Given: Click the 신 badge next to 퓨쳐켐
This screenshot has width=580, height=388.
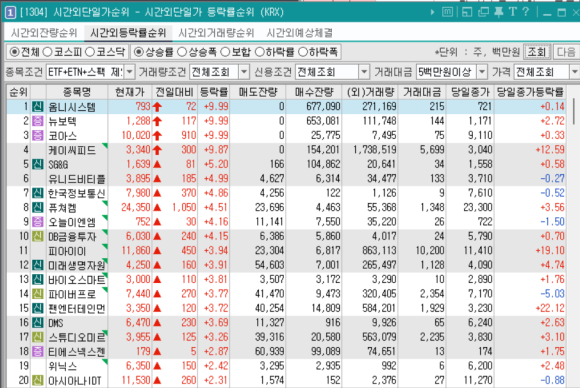Looking at the screenshot, I should pyautogui.click(x=38, y=208).
